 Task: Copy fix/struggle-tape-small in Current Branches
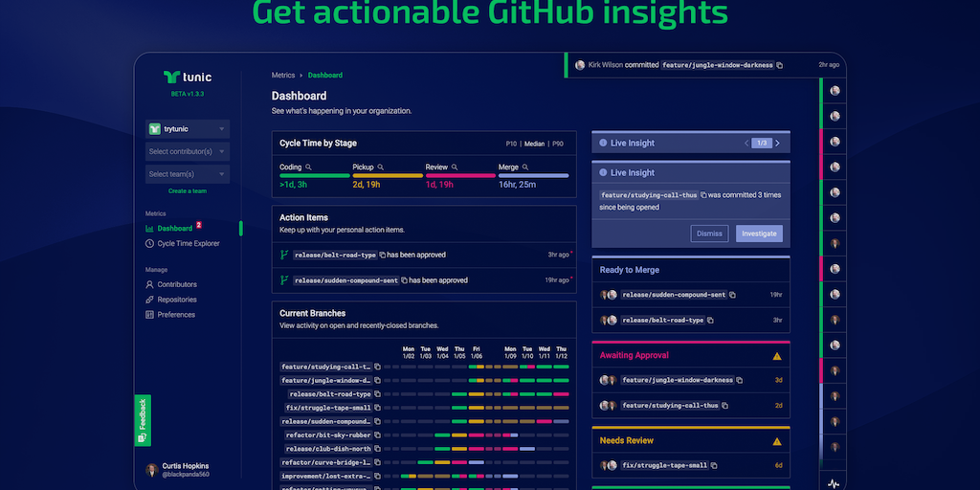tap(377, 408)
